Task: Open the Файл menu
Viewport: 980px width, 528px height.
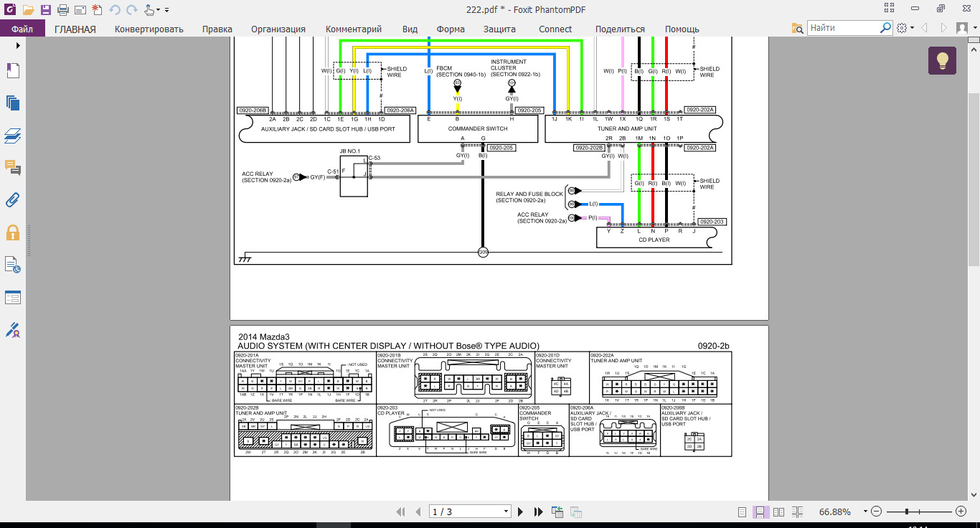Action: [22, 29]
